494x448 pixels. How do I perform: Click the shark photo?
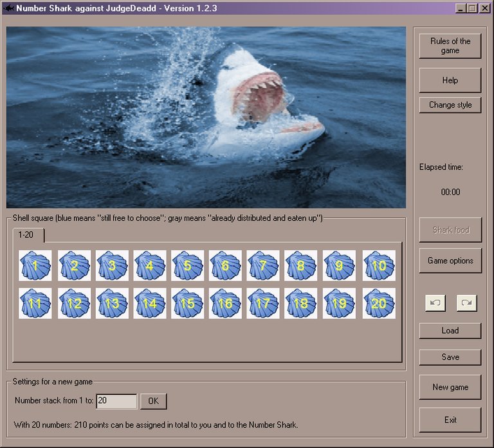point(206,117)
